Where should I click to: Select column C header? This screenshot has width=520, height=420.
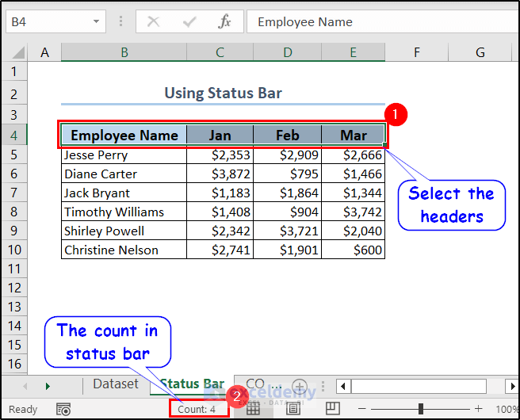click(x=220, y=52)
